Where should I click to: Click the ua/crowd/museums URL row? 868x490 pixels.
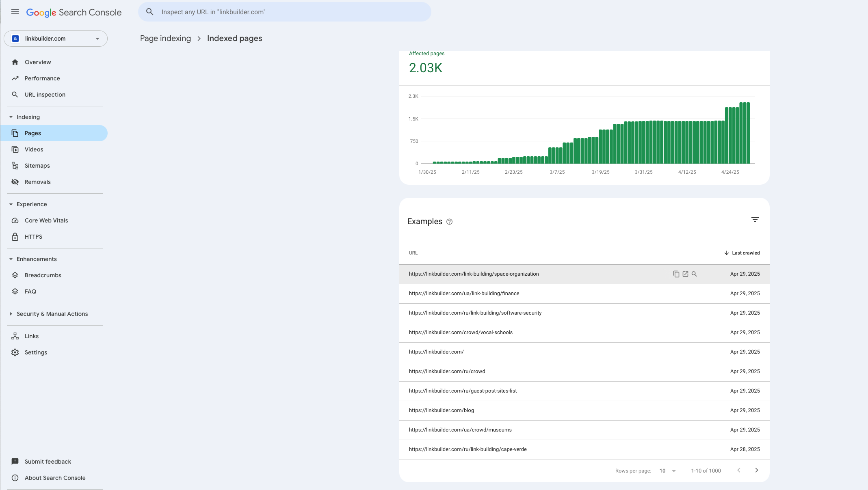click(x=584, y=430)
